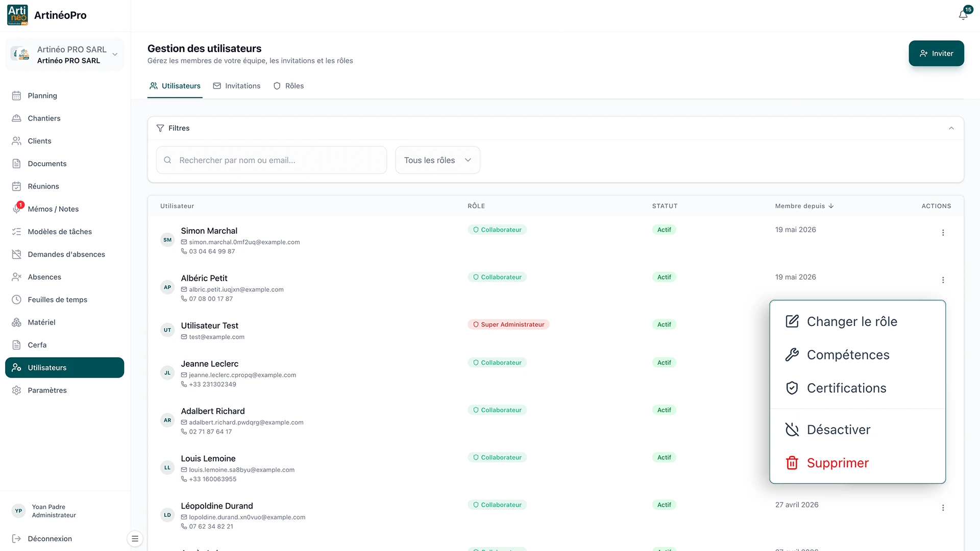Click the RÔLE column header
Image resolution: width=980 pixels, height=551 pixels.
click(476, 206)
